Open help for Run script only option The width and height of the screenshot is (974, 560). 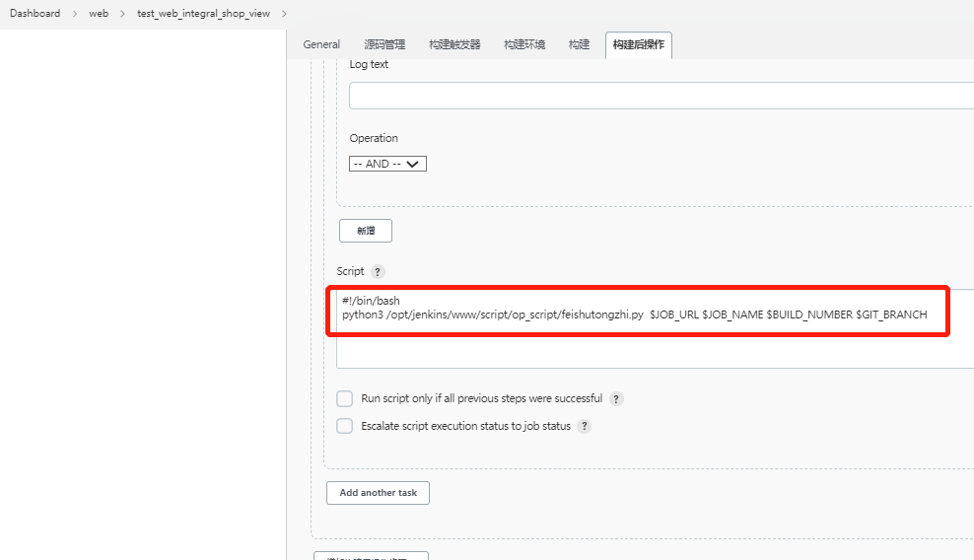tap(616, 399)
